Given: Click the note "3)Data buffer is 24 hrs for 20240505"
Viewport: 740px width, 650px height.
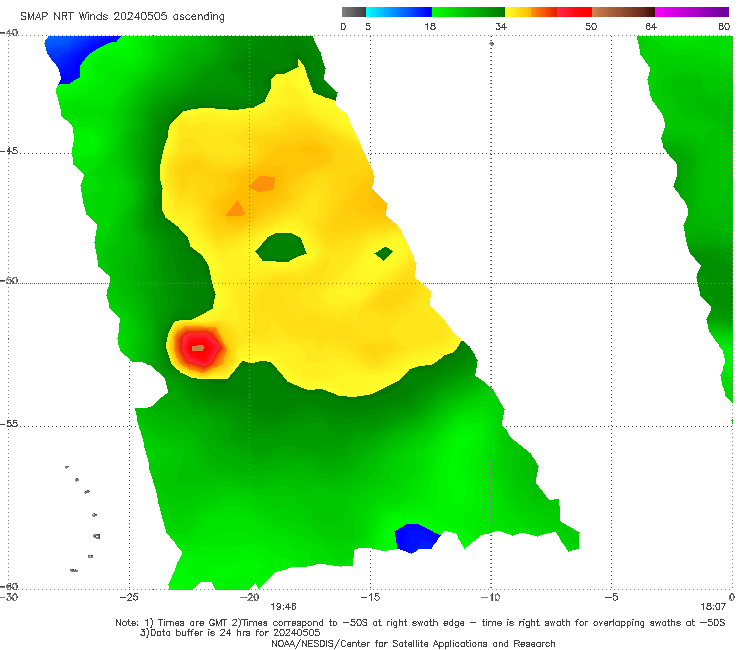Looking at the screenshot, I should [x=230, y=633].
